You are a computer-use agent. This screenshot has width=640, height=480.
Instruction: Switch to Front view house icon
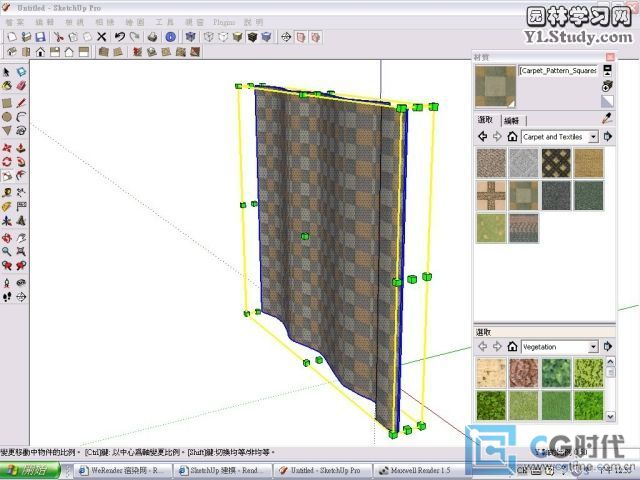point(40,52)
